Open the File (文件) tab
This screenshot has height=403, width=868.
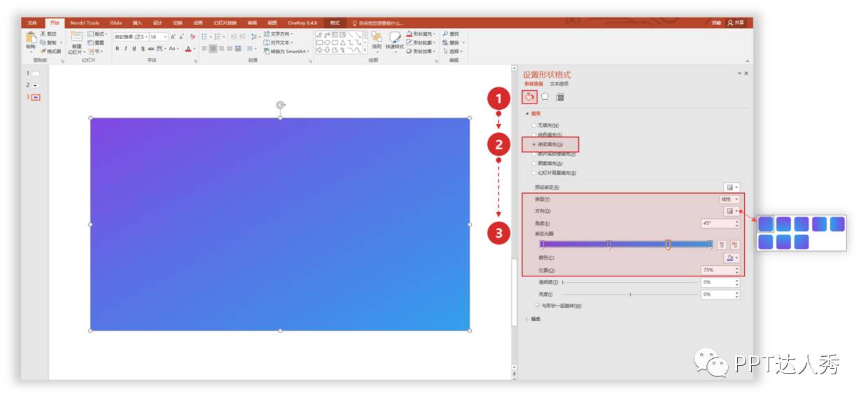coord(32,23)
